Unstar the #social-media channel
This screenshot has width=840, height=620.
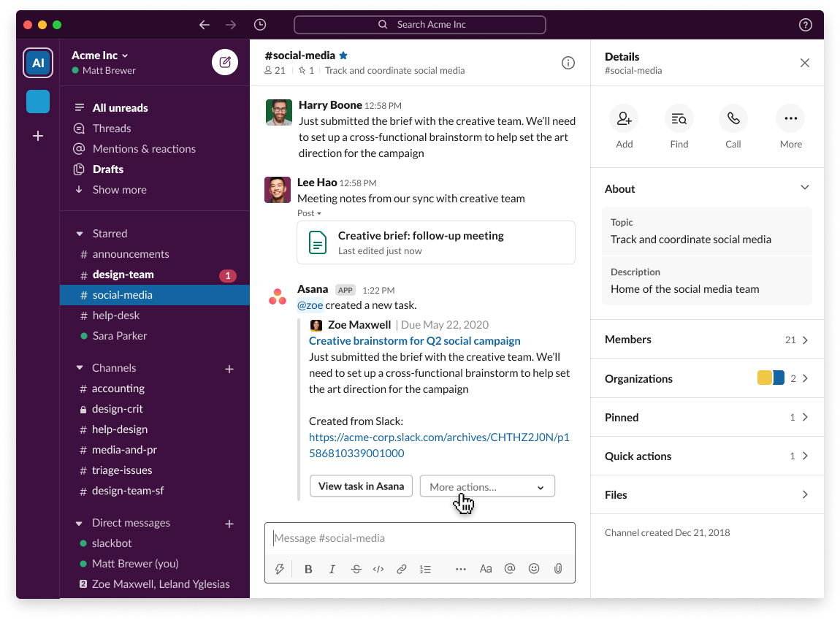[x=343, y=56]
